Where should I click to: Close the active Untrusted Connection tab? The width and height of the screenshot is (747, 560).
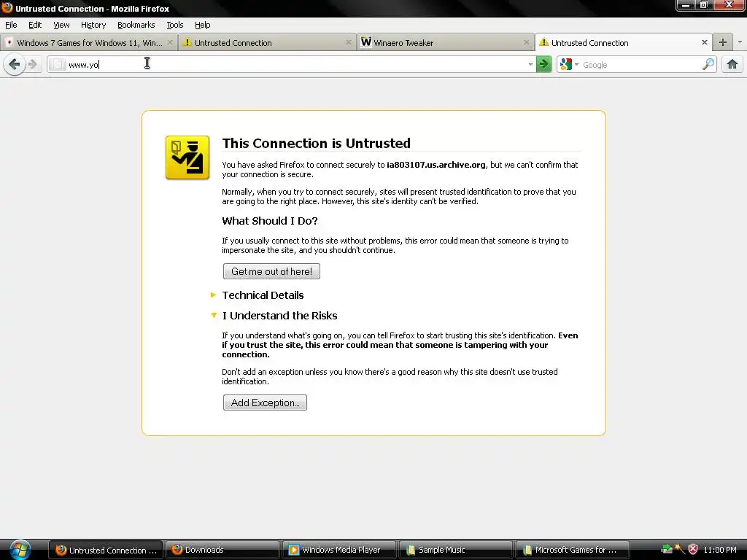pyautogui.click(x=704, y=42)
